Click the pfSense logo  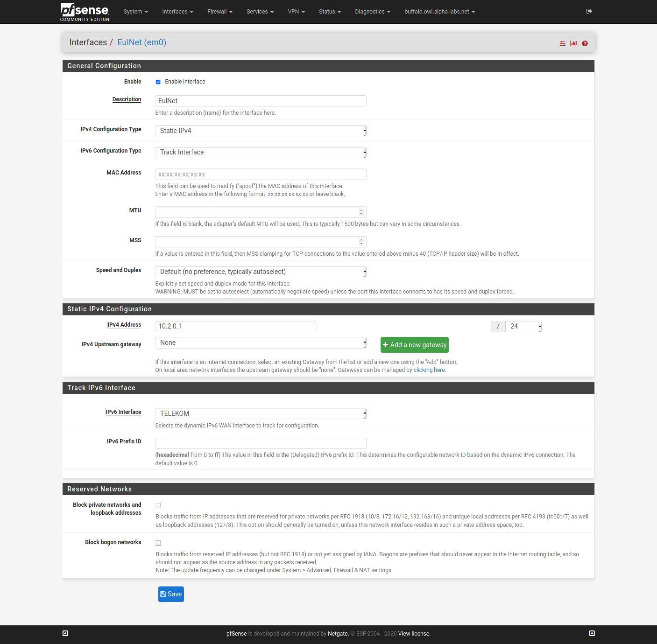pyautogui.click(x=85, y=12)
